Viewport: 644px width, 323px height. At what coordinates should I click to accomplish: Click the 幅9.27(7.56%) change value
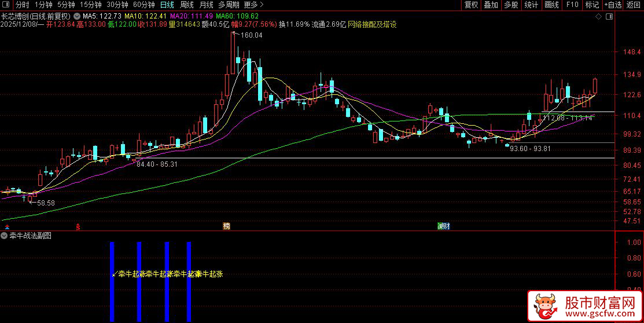pyautogui.click(x=254, y=25)
